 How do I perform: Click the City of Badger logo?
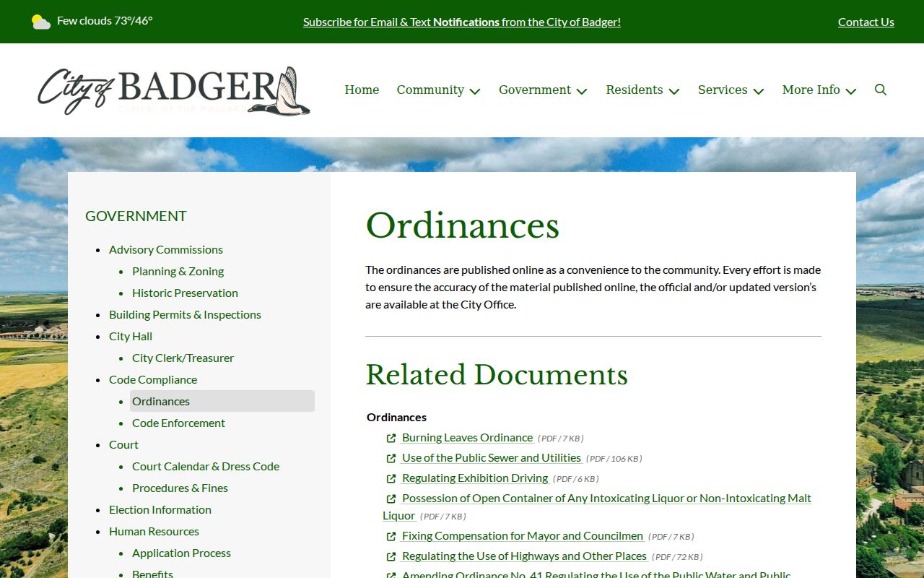(174, 91)
